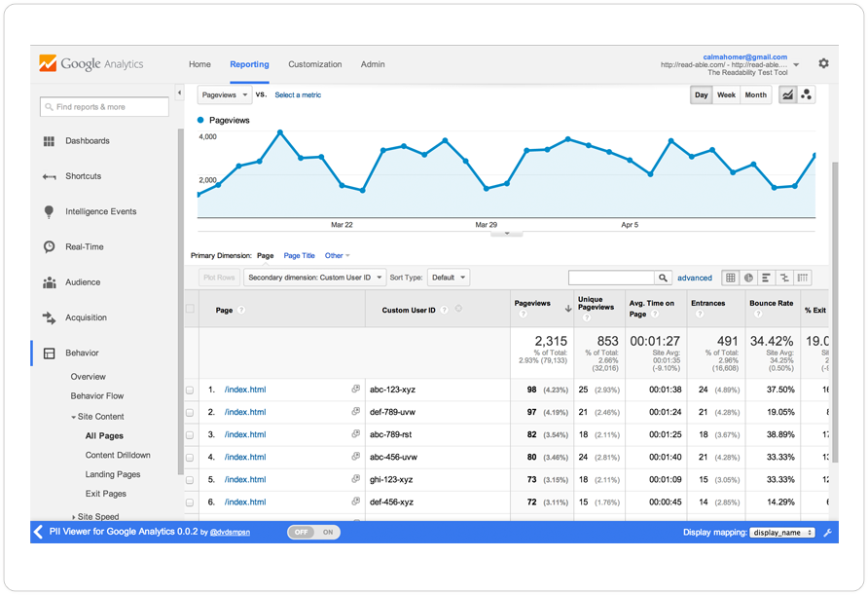
Task: Switch primary dimension to Page Title
Action: 299,256
